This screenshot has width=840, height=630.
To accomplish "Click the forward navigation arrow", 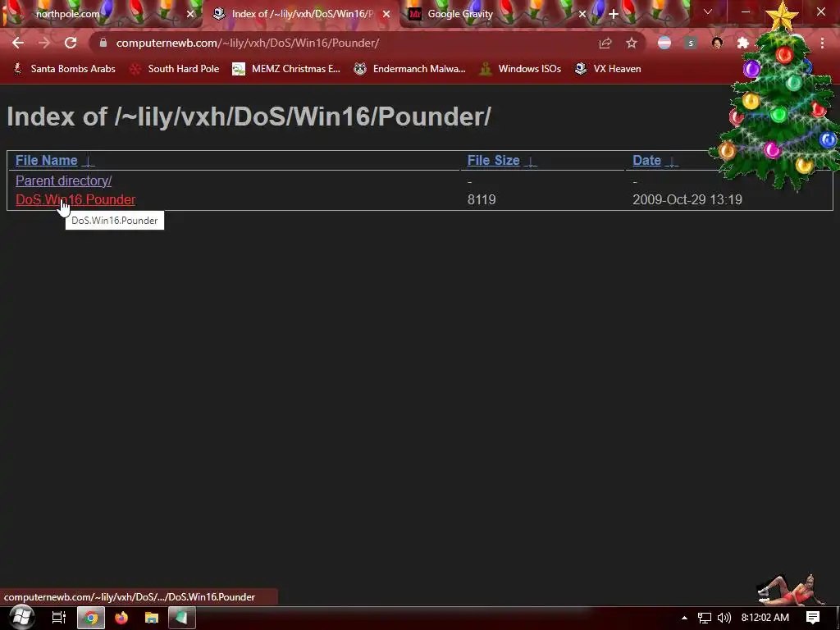I will [44, 43].
